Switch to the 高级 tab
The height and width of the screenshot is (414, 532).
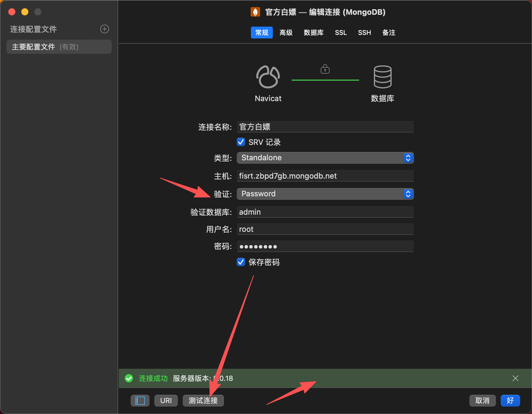pyautogui.click(x=286, y=33)
